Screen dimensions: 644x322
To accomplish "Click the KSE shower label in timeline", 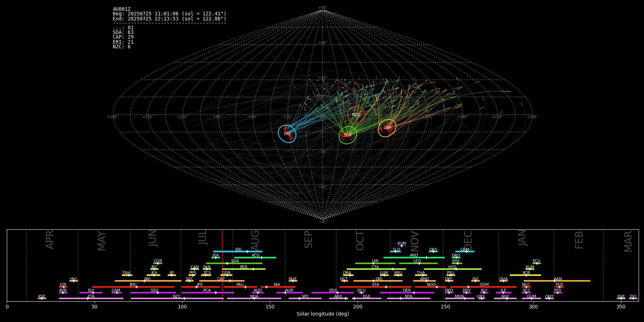I will click(x=42, y=297).
